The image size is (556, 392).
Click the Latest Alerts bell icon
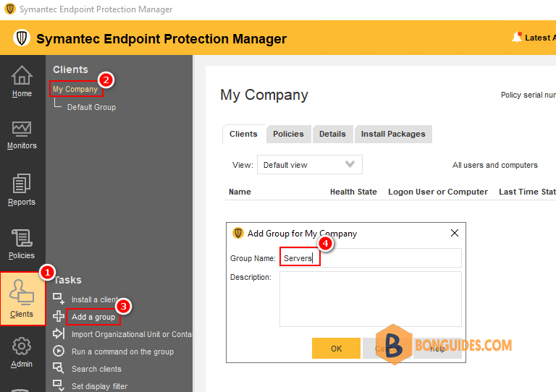tap(517, 37)
